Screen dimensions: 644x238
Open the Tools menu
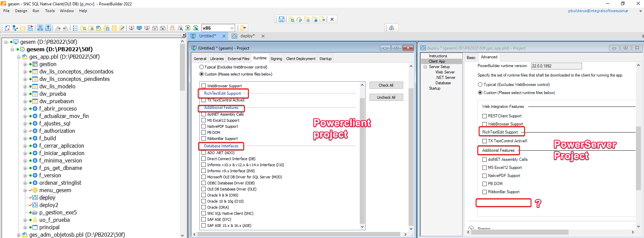click(50, 11)
